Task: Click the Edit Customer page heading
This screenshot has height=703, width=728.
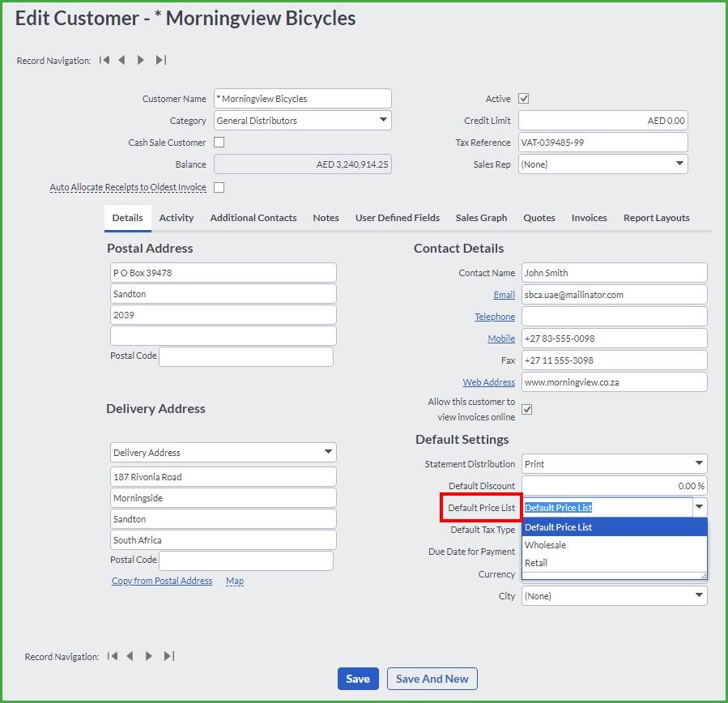Action: (185, 18)
